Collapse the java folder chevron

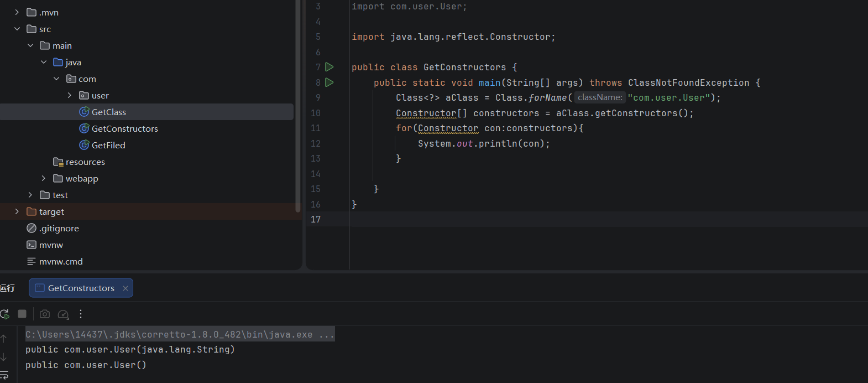(44, 62)
